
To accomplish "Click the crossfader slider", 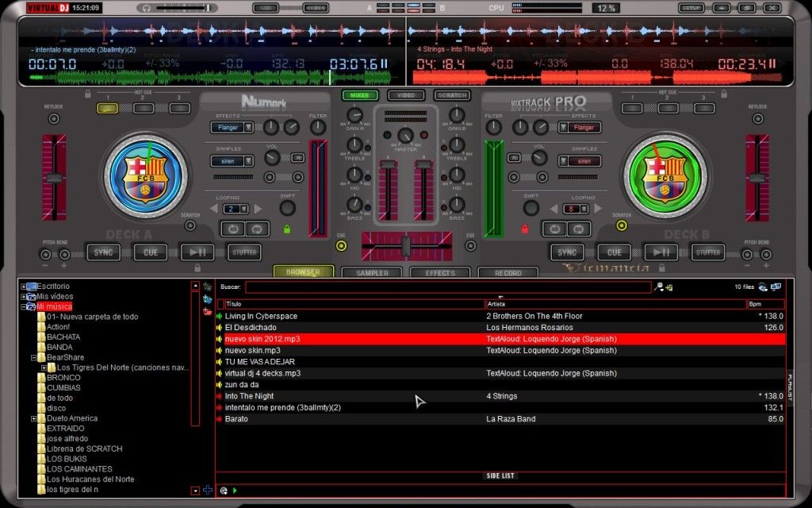I will click(x=407, y=246).
